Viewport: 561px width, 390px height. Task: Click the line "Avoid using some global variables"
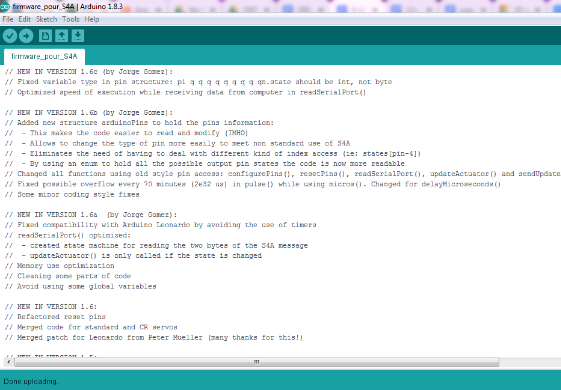tap(81, 286)
